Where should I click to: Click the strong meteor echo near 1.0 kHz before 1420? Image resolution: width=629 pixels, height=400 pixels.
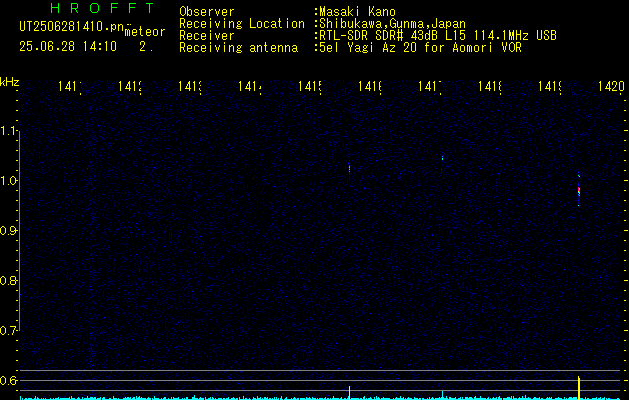[x=579, y=190]
